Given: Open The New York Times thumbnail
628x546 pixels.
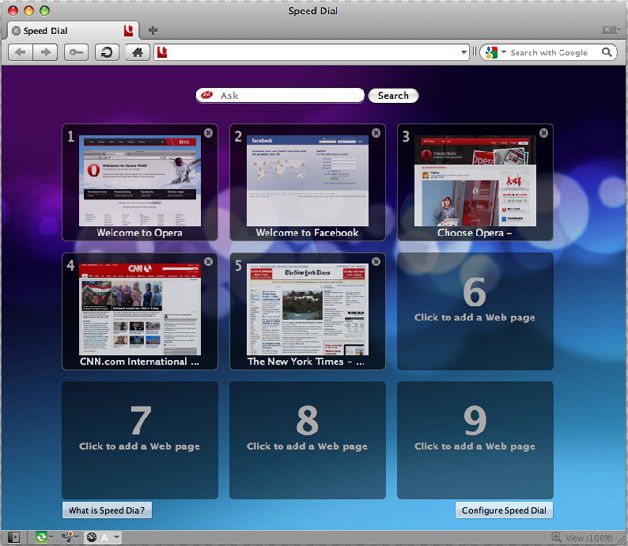Looking at the screenshot, I should (308, 310).
